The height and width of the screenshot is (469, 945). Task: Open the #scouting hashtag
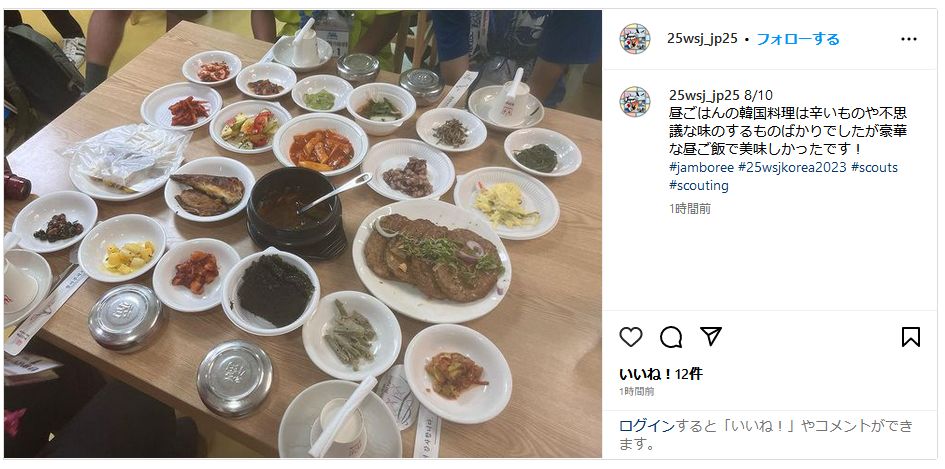[699, 185]
